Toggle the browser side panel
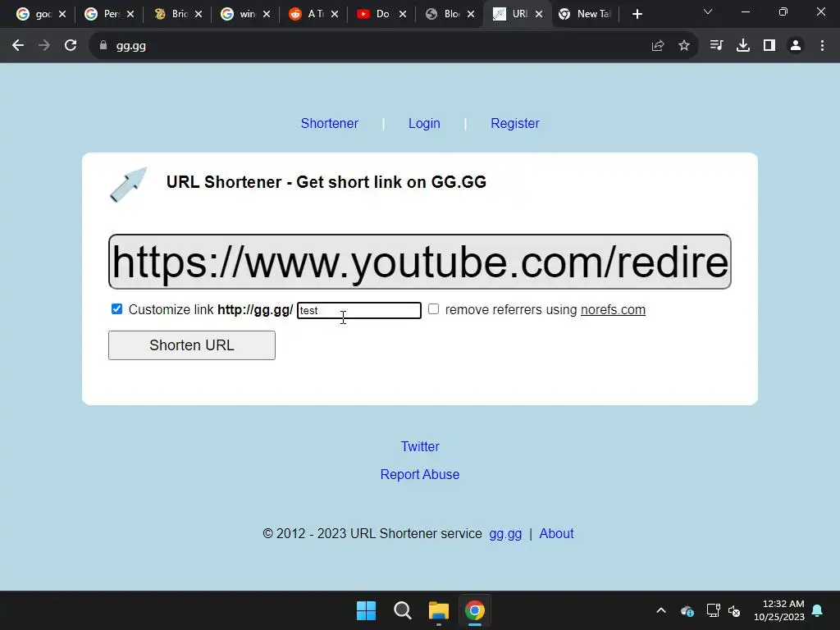This screenshot has height=630, width=840. coord(769,46)
